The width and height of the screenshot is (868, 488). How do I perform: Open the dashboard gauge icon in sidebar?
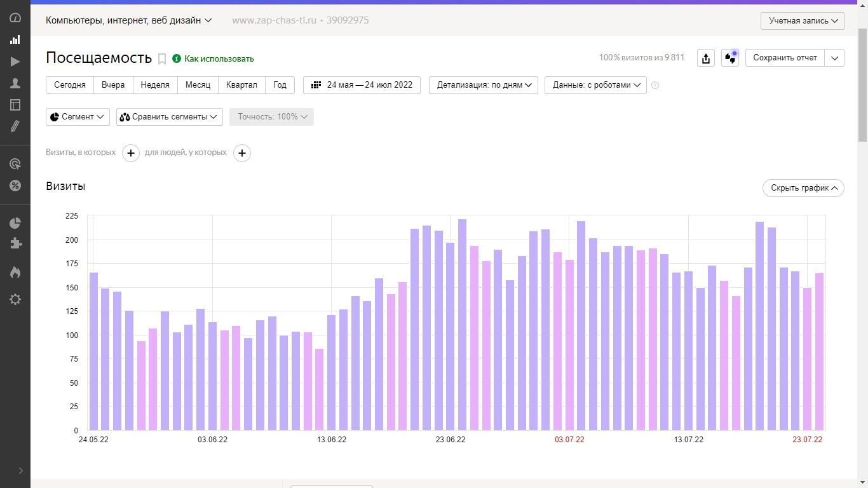tap(15, 18)
